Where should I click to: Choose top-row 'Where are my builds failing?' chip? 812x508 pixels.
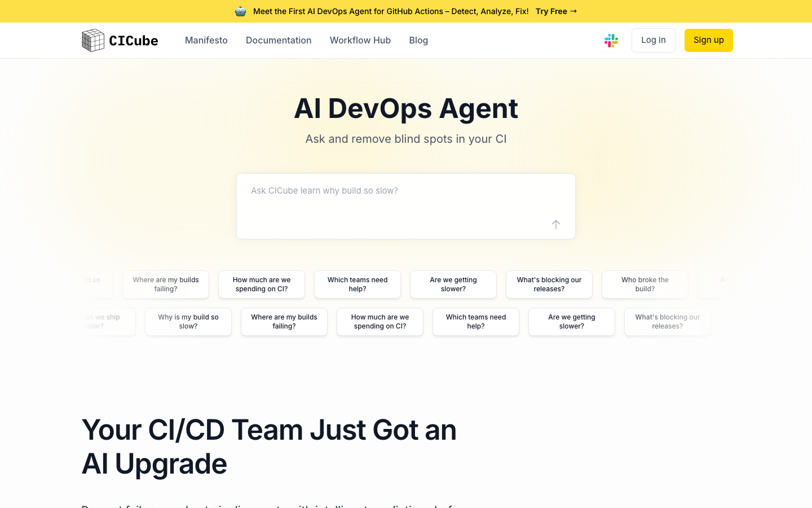coord(166,284)
